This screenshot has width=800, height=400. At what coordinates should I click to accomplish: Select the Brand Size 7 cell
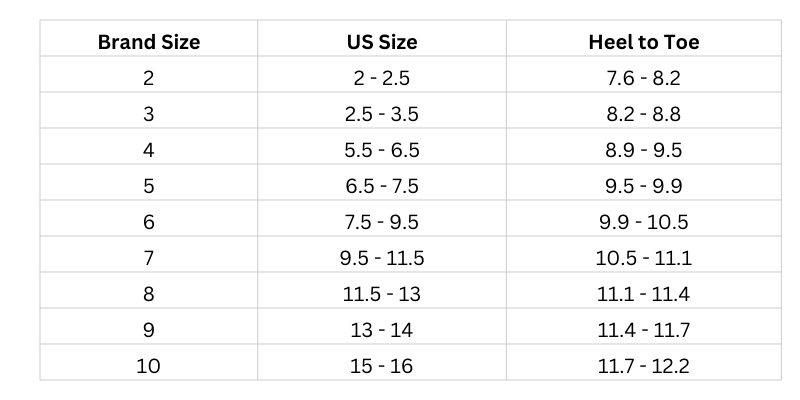click(x=148, y=255)
